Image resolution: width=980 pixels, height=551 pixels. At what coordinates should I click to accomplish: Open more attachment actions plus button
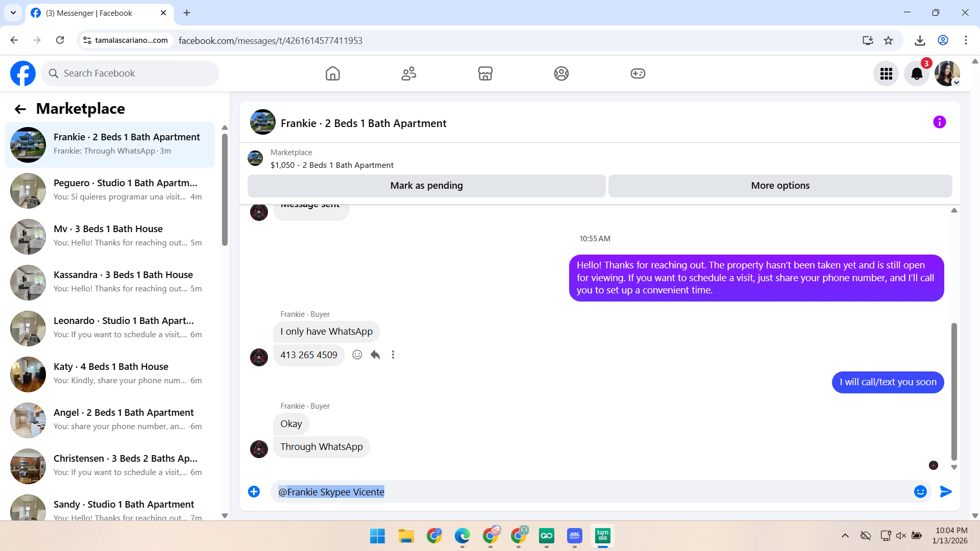coord(254,492)
